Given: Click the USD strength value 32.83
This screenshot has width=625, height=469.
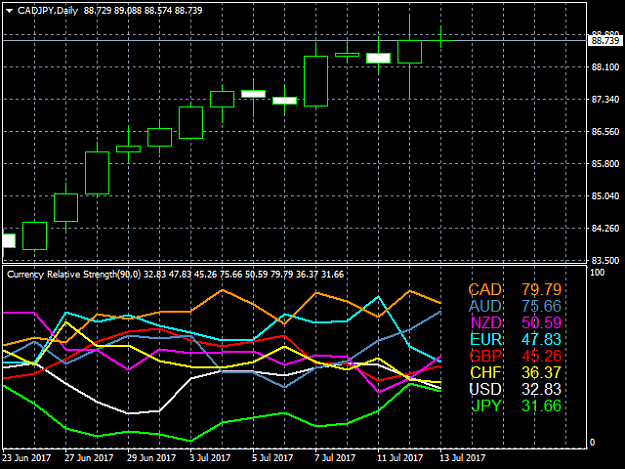Looking at the screenshot, I should coord(541,389).
